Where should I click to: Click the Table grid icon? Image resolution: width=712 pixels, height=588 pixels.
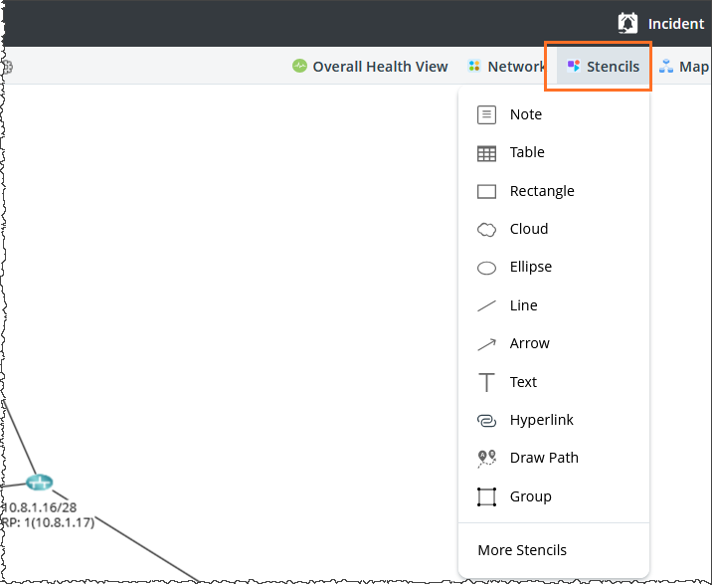point(486,153)
